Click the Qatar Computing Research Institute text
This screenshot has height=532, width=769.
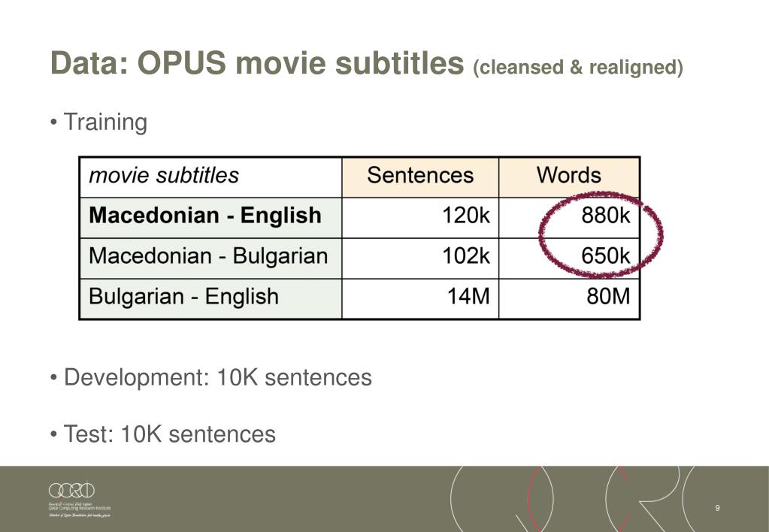click(x=80, y=508)
